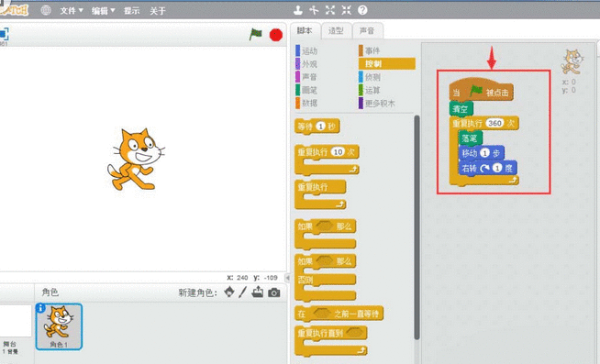Click the 当绿旗被点击 hat block in script
The image size is (600, 364).
(x=481, y=89)
